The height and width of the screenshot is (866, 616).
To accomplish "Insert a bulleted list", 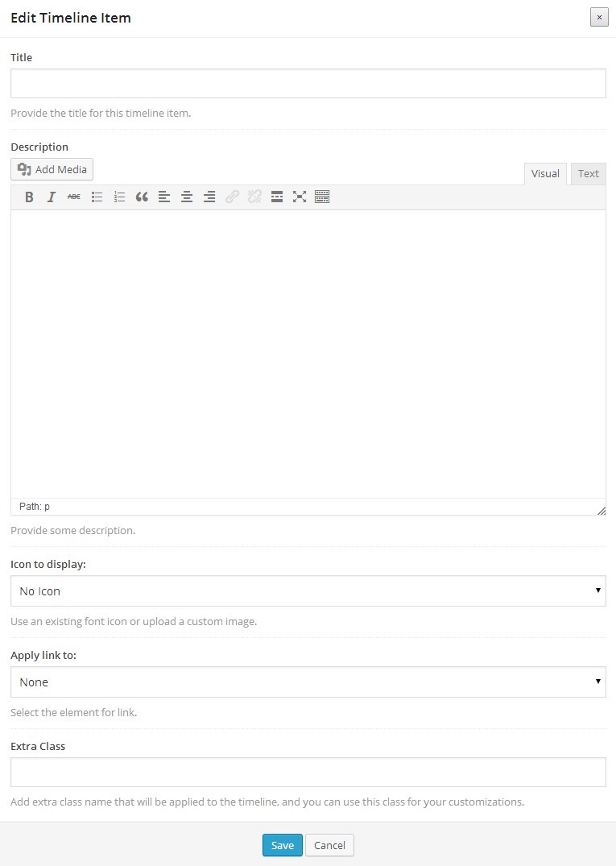I will pos(97,197).
